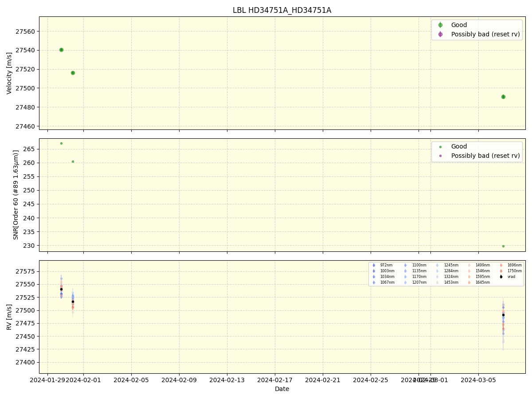Click the 1750nm legend marker

pos(501,271)
